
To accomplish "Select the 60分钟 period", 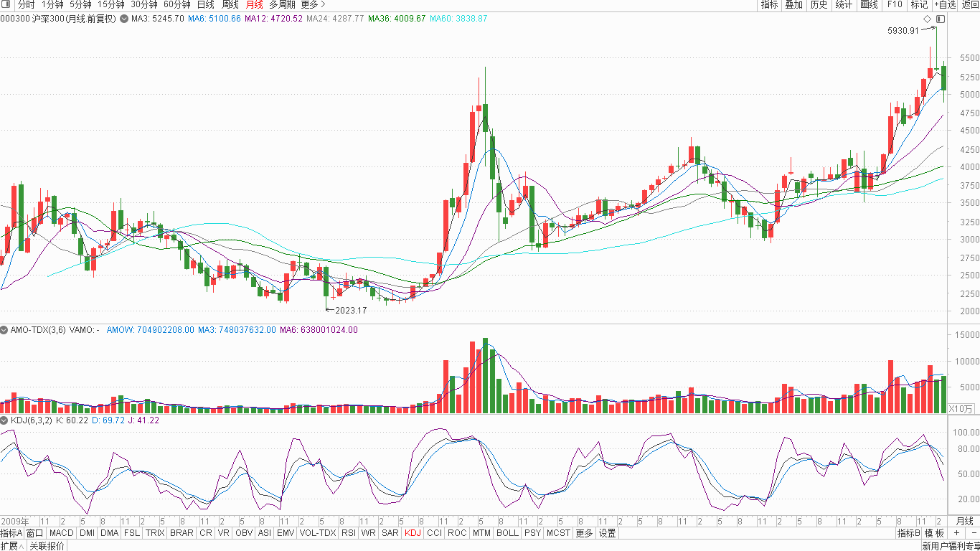I will pyautogui.click(x=176, y=4).
